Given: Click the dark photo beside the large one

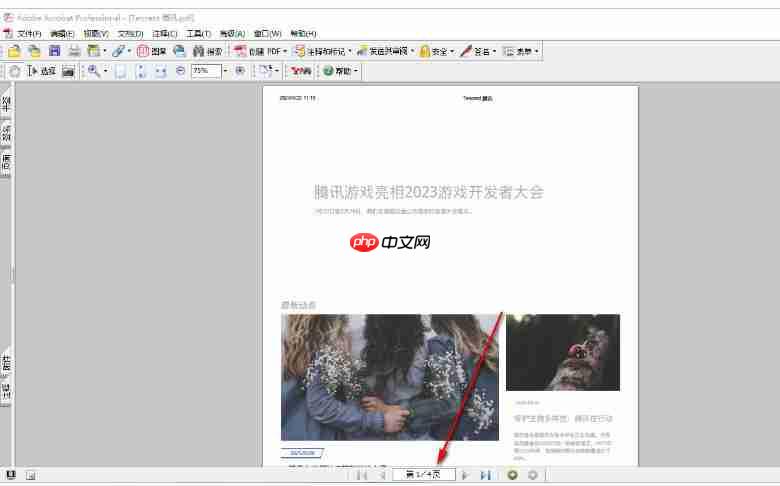Looking at the screenshot, I should point(563,352).
